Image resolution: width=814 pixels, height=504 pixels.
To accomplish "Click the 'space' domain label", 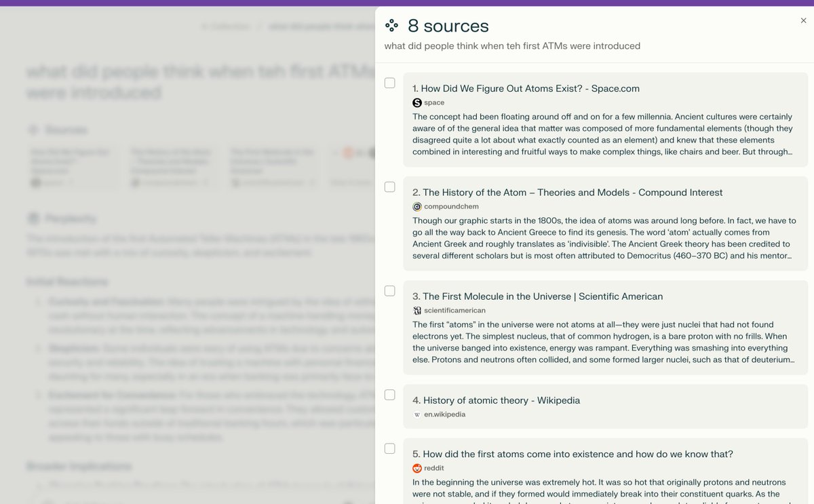I will point(434,102).
